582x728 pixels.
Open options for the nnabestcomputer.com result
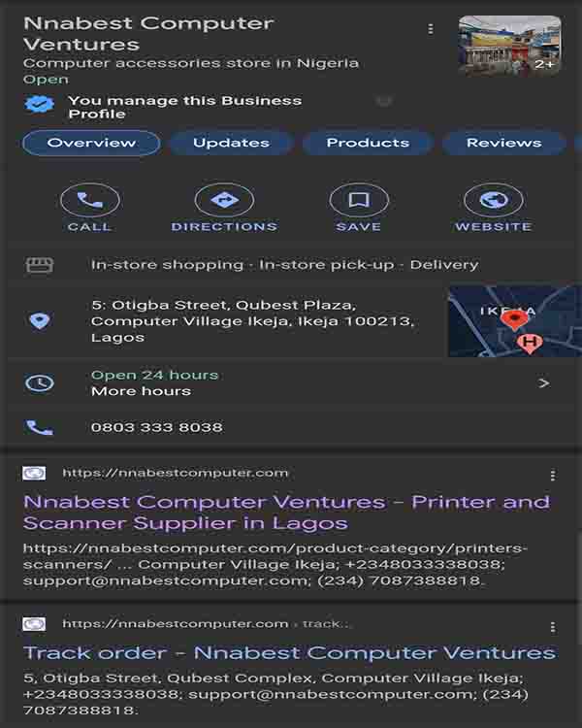tap(552, 475)
